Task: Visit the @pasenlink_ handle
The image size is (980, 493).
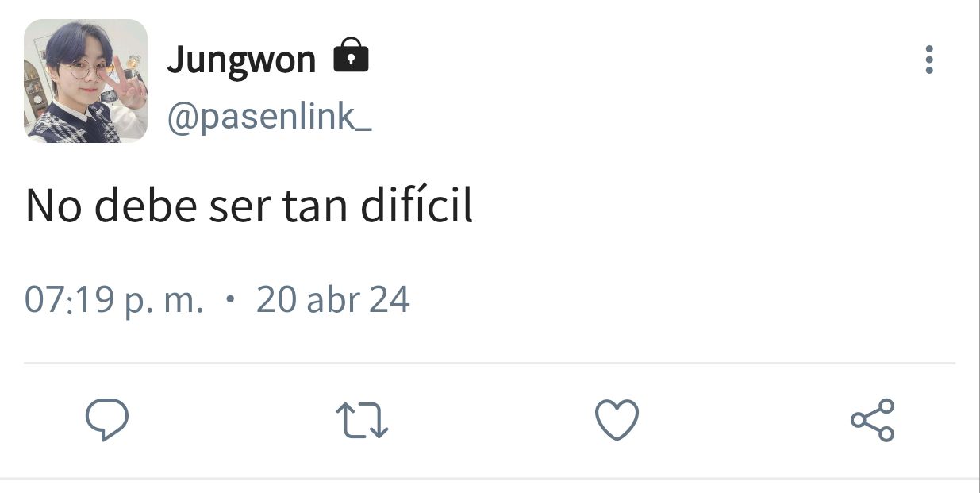Action: pos(268,117)
